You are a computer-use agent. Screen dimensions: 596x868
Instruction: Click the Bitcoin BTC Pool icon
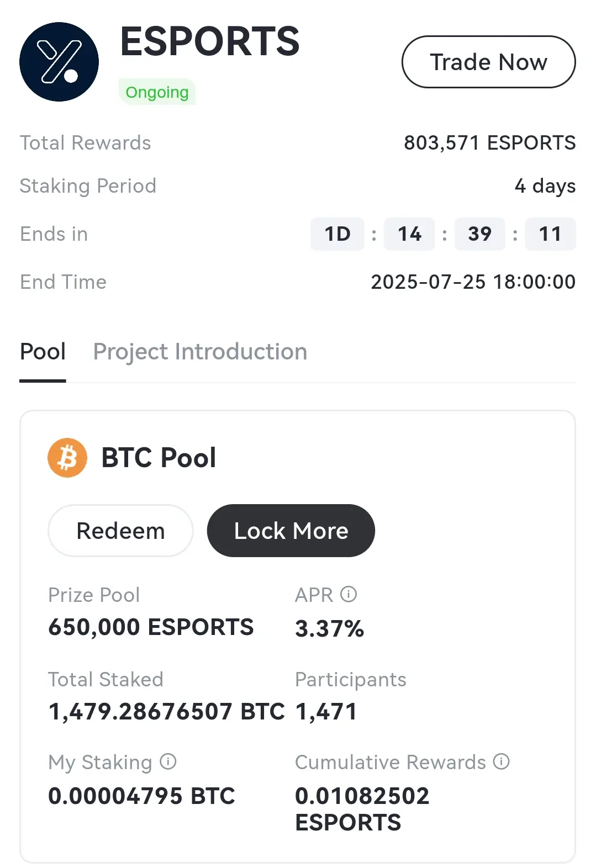pyautogui.click(x=67, y=458)
